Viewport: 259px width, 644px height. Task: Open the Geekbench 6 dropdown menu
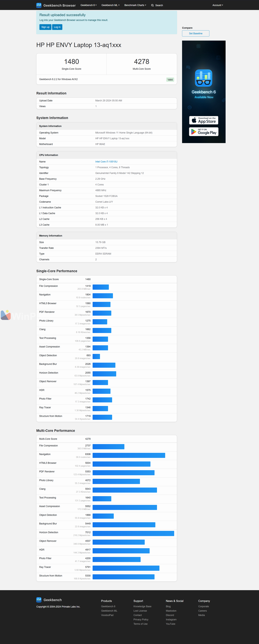[89, 5]
